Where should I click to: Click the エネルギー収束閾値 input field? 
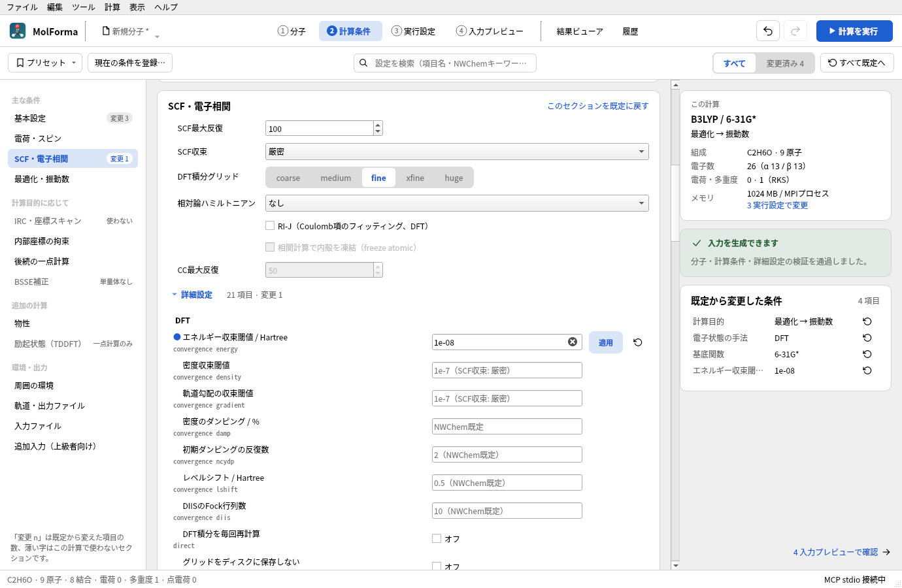point(507,342)
